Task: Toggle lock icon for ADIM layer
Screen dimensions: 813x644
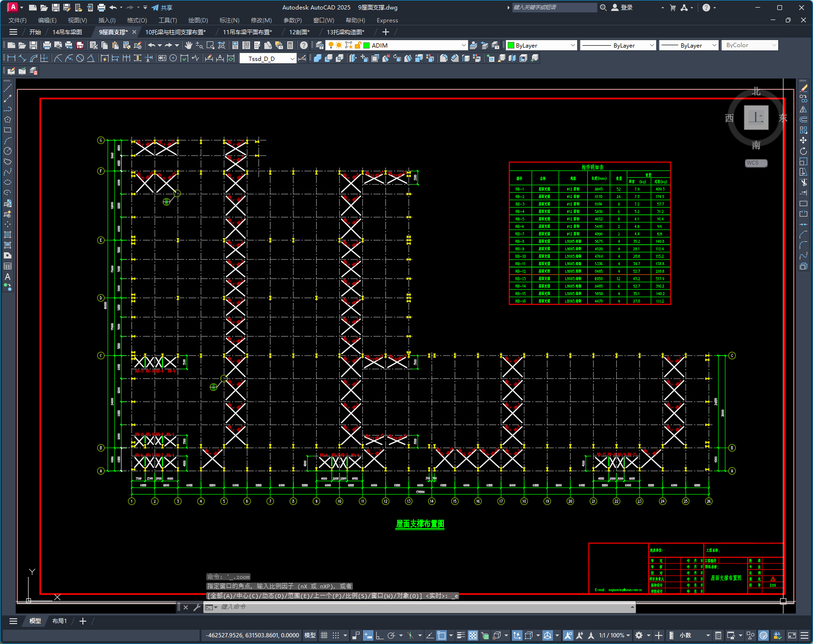Action: pos(358,45)
